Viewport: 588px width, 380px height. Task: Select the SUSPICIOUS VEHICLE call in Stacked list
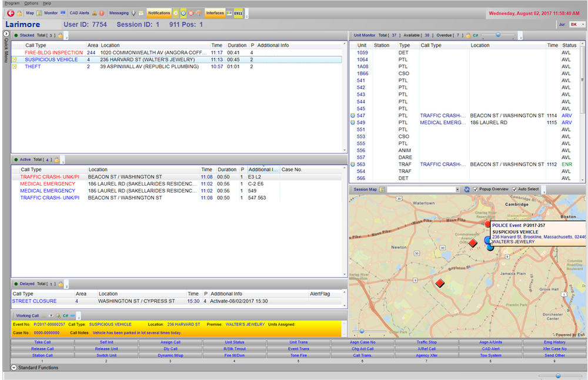coord(51,59)
